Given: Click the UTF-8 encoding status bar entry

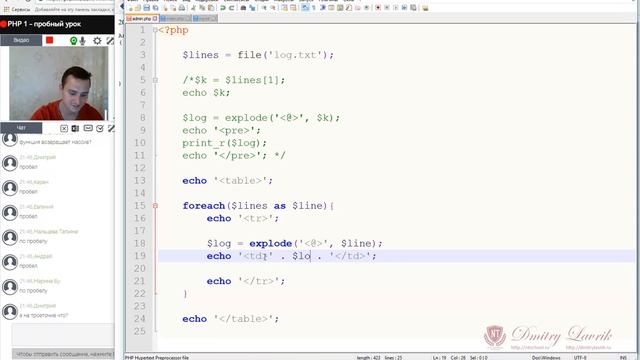Looking at the screenshot, I should point(580,358).
